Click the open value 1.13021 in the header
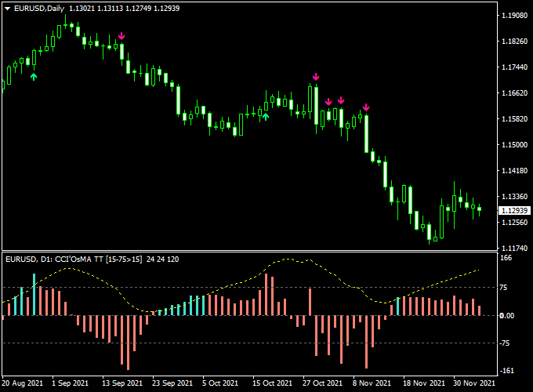Image resolution: width=533 pixels, height=392 pixels. (x=82, y=9)
